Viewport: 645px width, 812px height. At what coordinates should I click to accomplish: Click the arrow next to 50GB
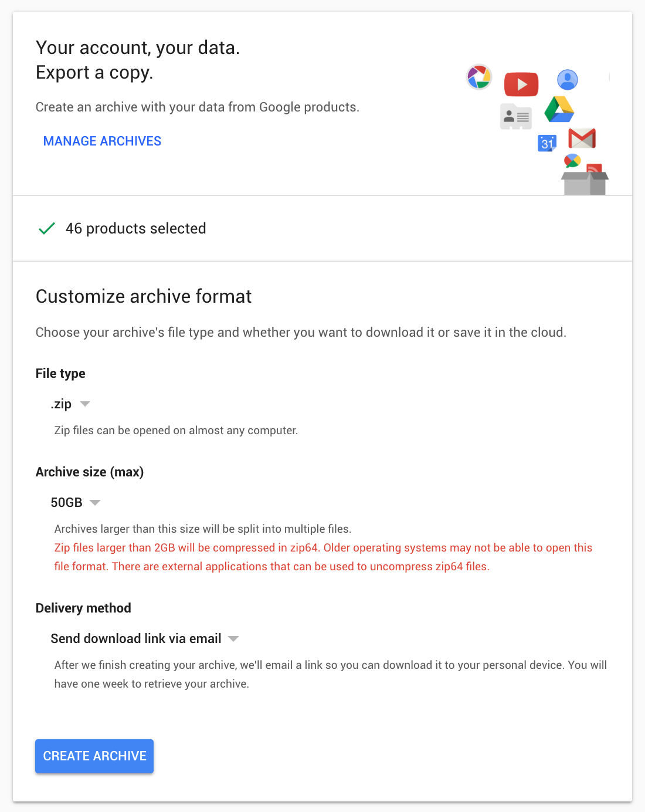click(x=95, y=502)
